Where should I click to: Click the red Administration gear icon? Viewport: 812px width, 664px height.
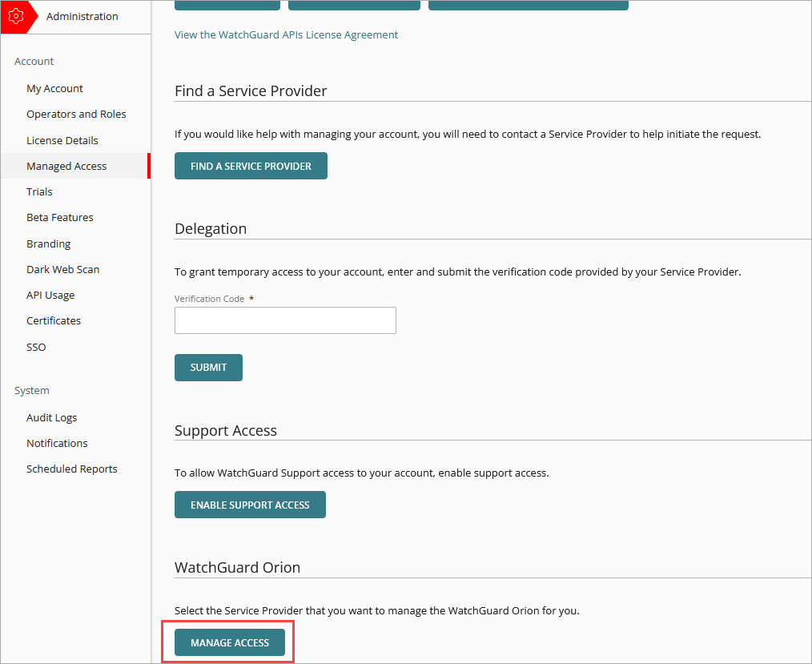coord(18,16)
